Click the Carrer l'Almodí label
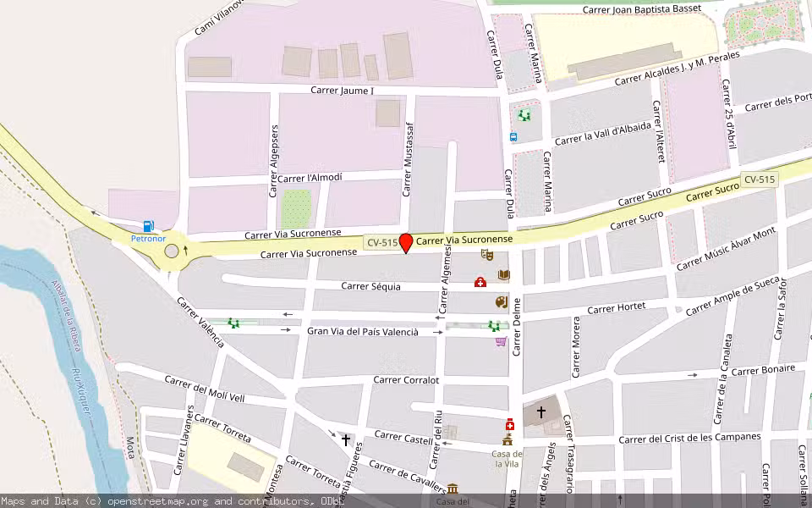 point(310,178)
